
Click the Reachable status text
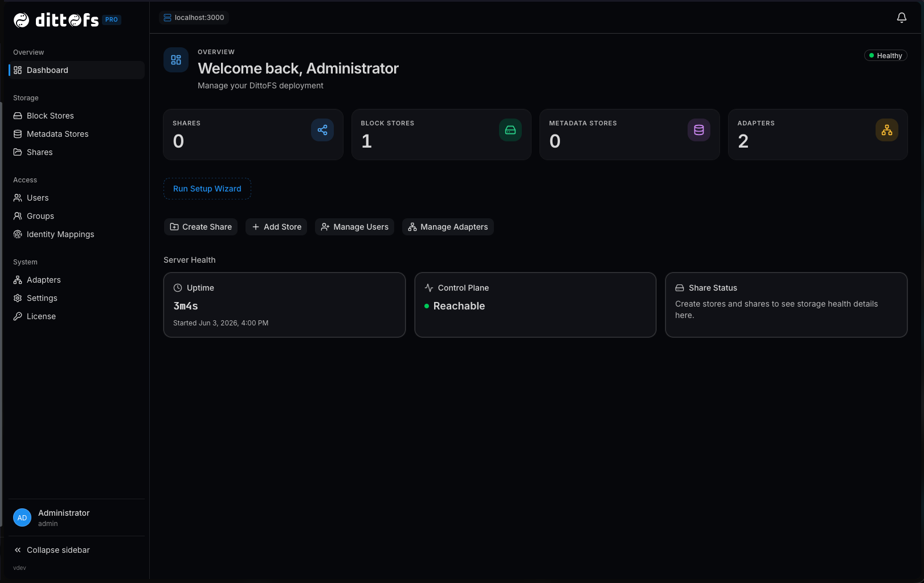(x=459, y=306)
